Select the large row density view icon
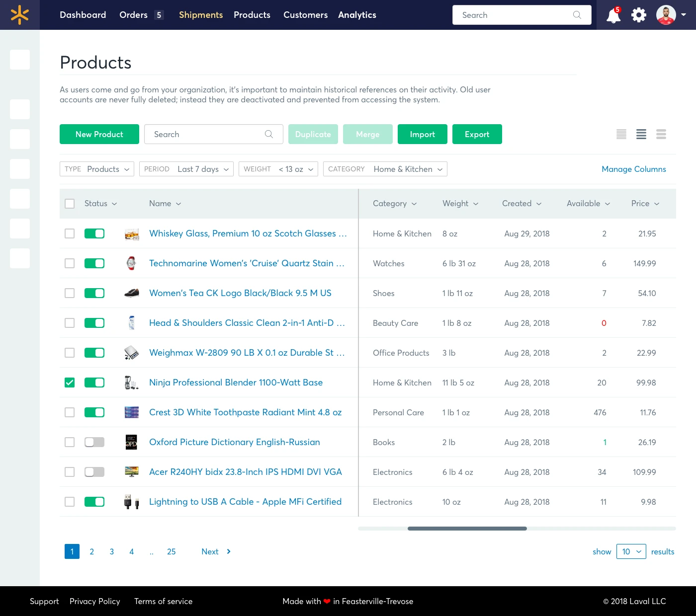696x616 pixels. click(661, 134)
